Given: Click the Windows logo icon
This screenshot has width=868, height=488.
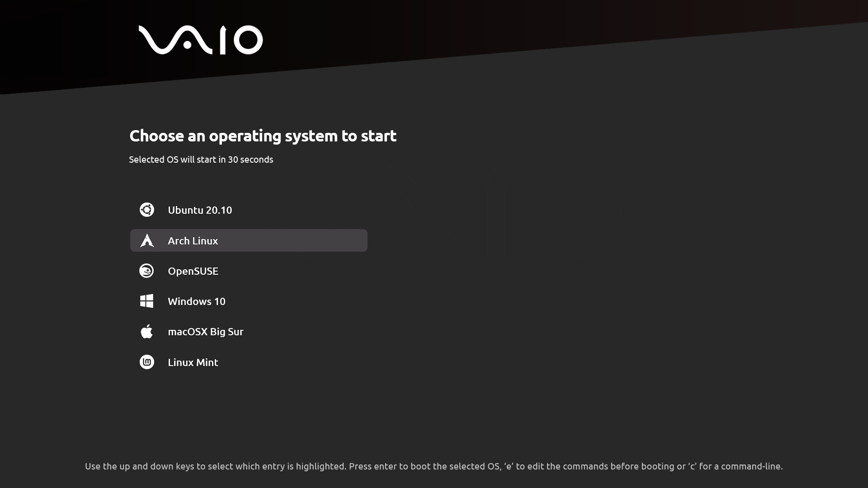Looking at the screenshot, I should point(146,301).
